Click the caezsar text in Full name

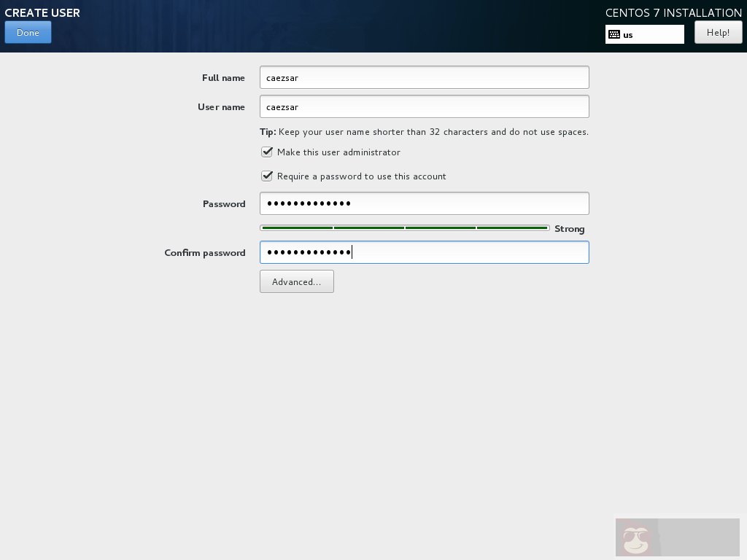[281, 77]
